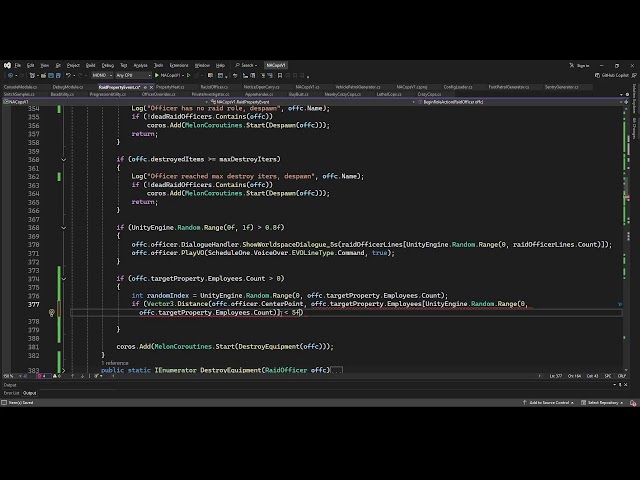The image size is (640, 480).
Task: Click the New Project toolbar icon
Action: click(32, 75)
